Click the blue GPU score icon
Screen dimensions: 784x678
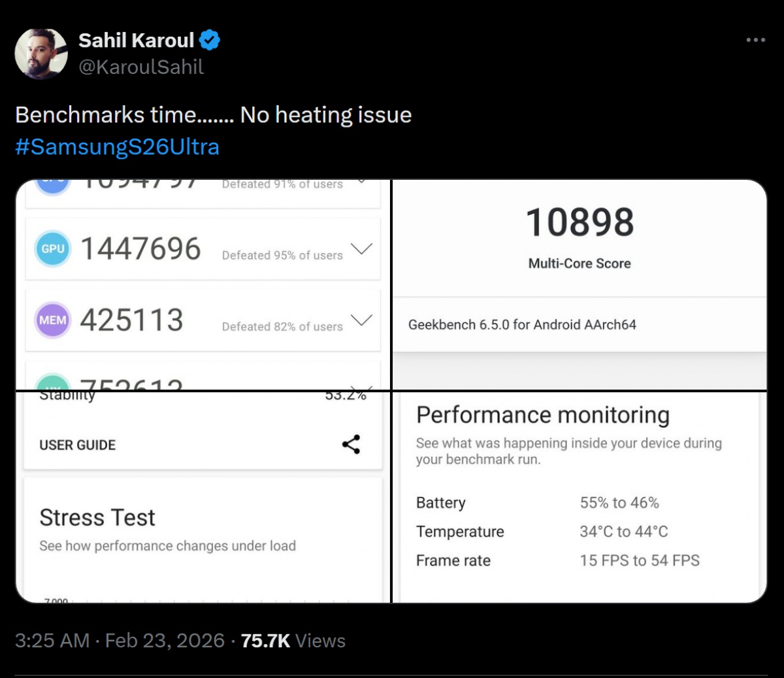53,248
